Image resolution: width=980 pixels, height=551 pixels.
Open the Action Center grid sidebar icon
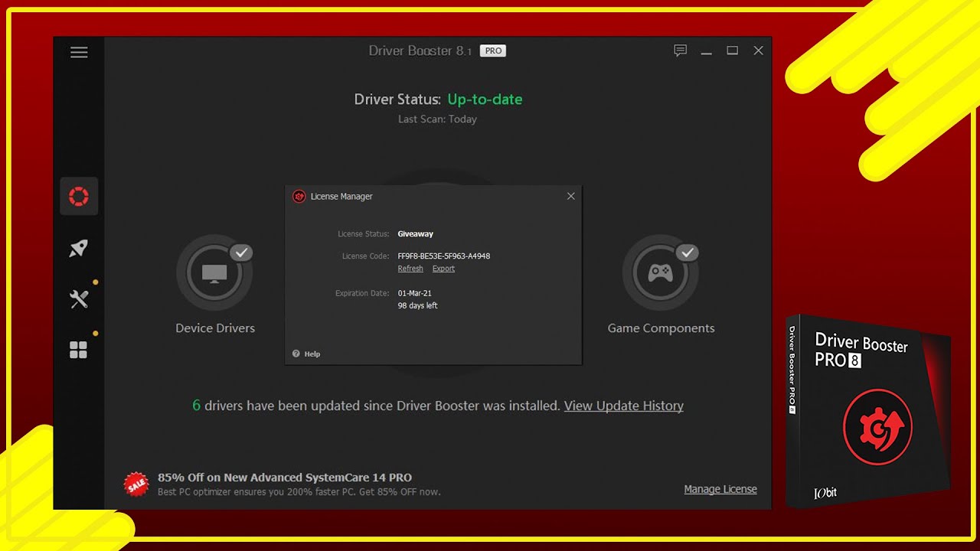[79, 350]
